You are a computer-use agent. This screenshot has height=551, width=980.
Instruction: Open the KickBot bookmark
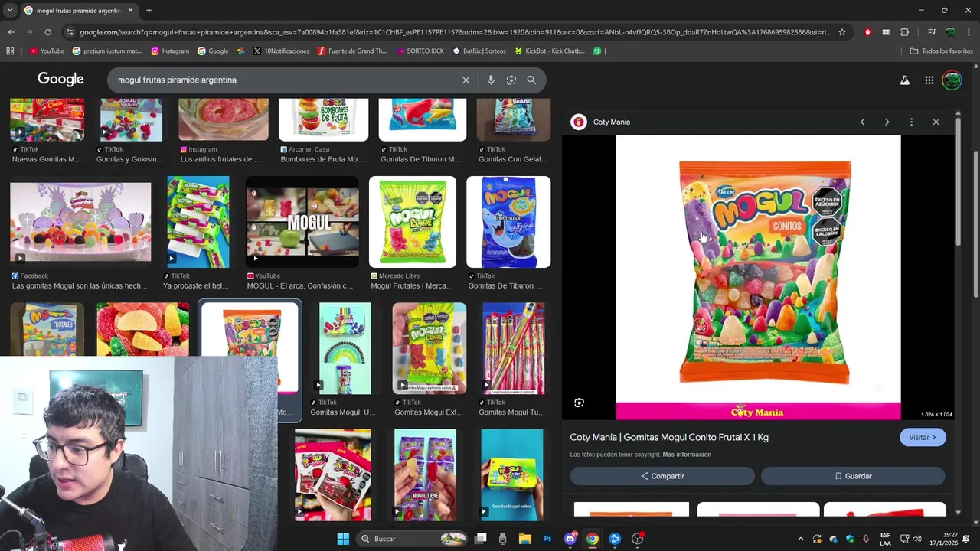(x=550, y=51)
